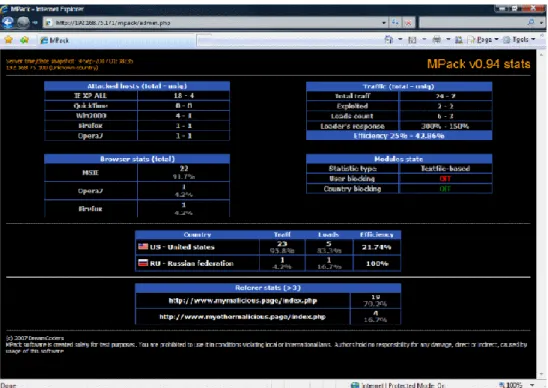The height and width of the screenshot is (388, 548).
Task: Click the vertical scrollbar of the page
Action: [542, 213]
